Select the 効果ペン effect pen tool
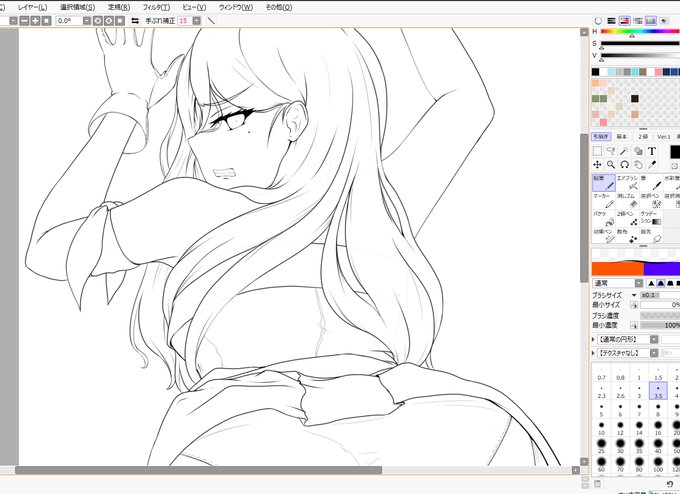Screen dimensions: 680x494 pyautogui.click(x=604, y=236)
